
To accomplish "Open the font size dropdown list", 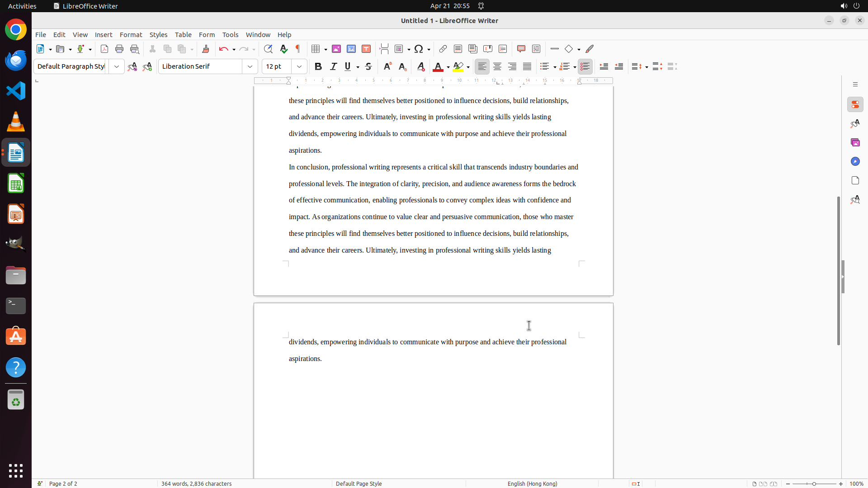I will click(299, 66).
